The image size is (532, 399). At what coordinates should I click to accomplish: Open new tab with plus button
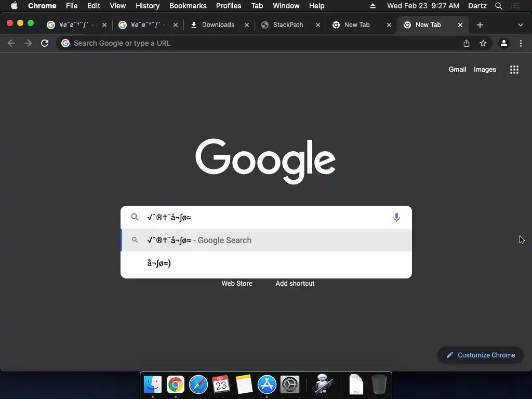coord(480,25)
